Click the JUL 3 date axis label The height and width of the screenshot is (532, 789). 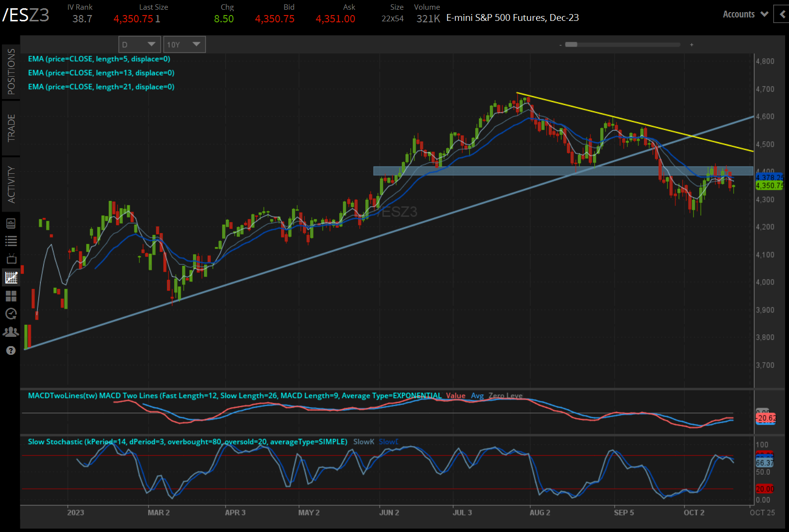(462, 513)
